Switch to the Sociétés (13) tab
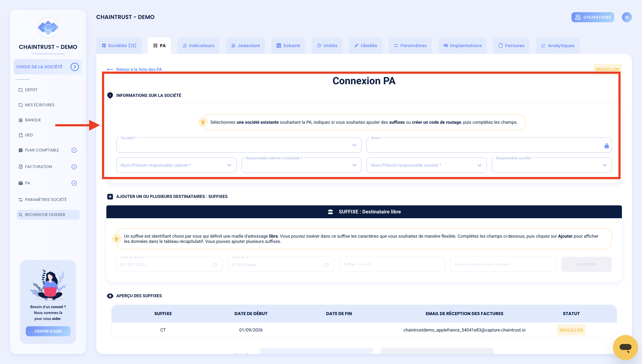Viewport: 642px width, 364px height. tap(119, 45)
